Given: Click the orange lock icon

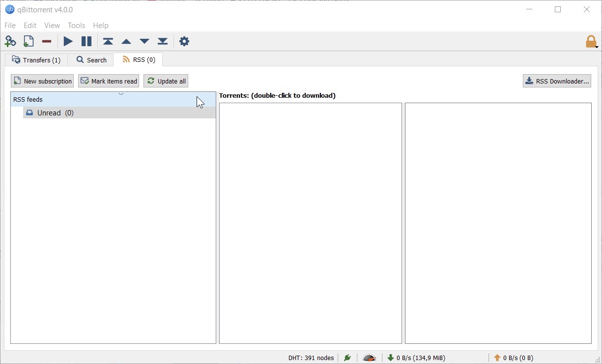Looking at the screenshot, I should pos(591,42).
